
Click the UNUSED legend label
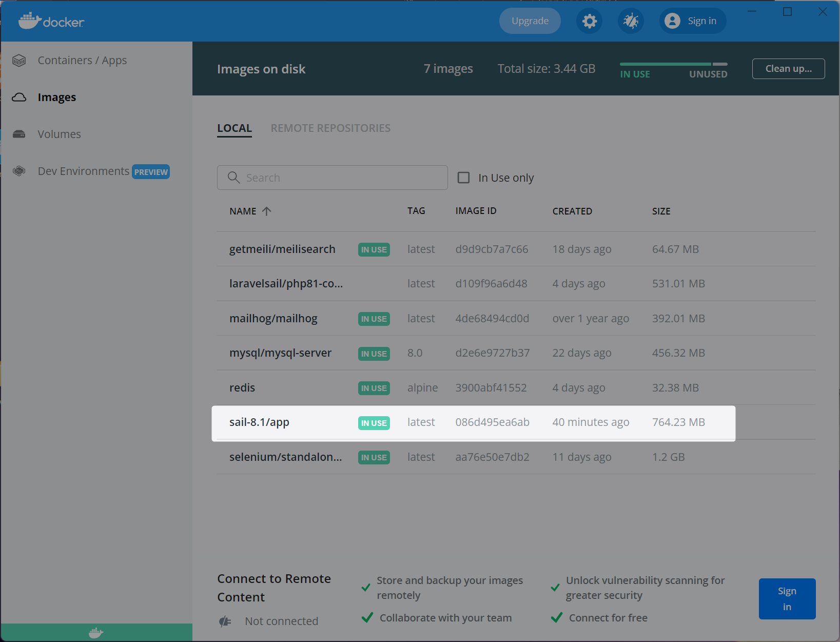[x=708, y=74]
